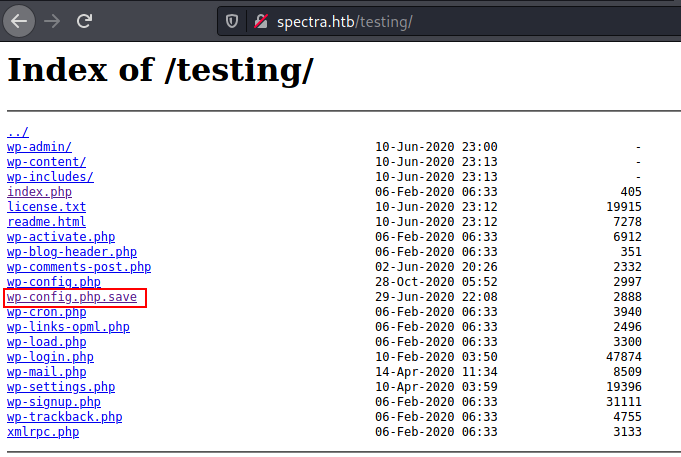
Task: Open wp-mail.php
Action: [x=46, y=372]
